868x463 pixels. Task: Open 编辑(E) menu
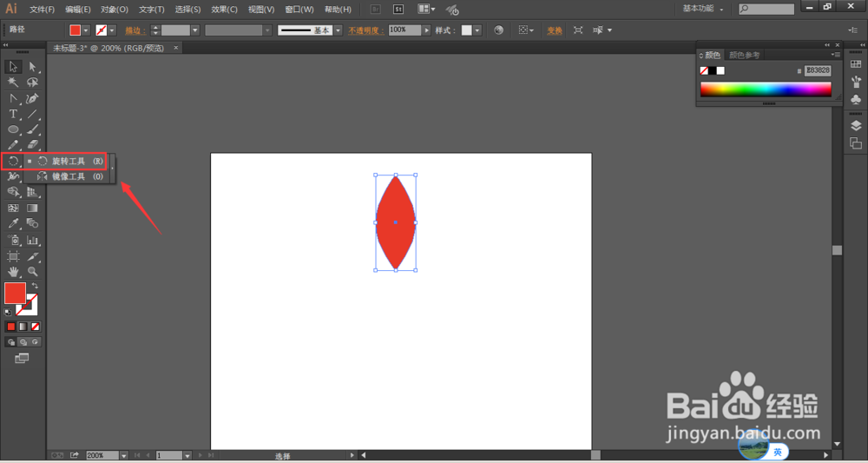point(78,10)
